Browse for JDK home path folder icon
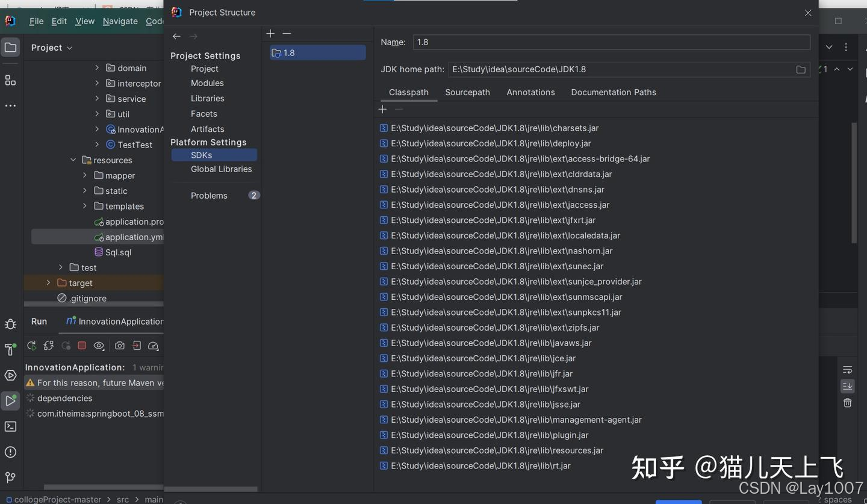Image resolution: width=867 pixels, height=504 pixels. click(801, 69)
